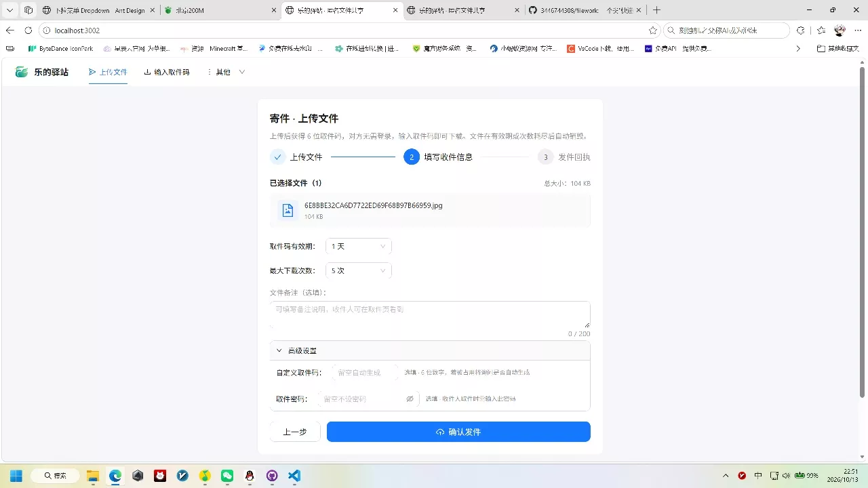This screenshot has height=488, width=868.
Task: Switch to the Dropdown Ant Design browser tab
Action: (99, 10)
